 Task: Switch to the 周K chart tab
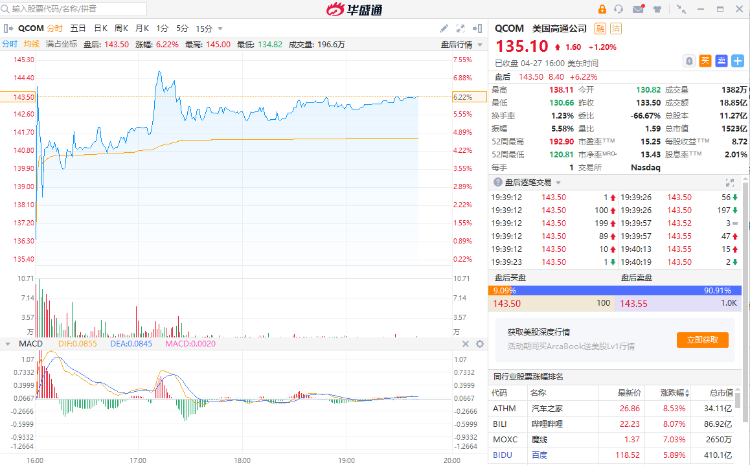[x=121, y=29]
